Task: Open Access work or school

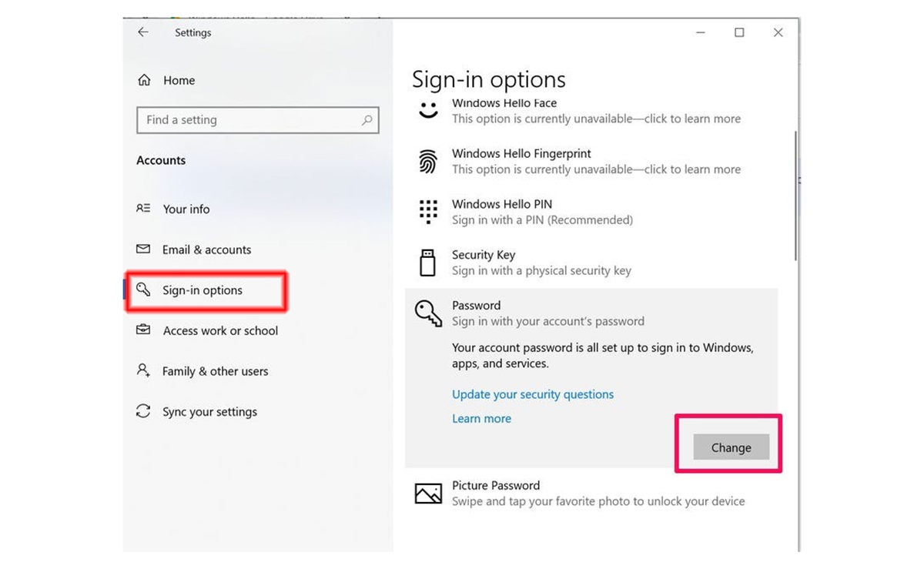Action: (x=220, y=330)
